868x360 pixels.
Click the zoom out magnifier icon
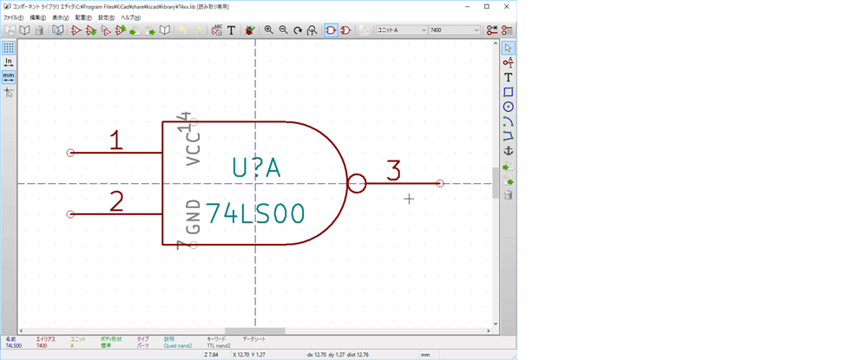(x=284, y=29)
